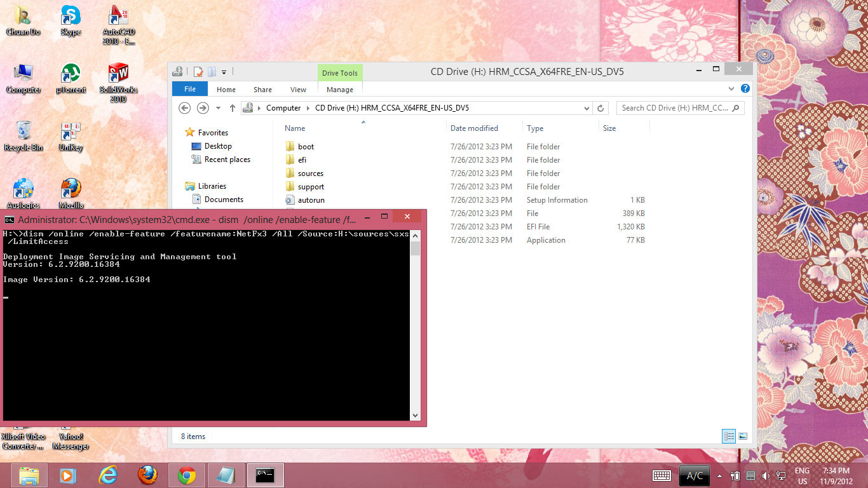The image size is (868, 488).
Task: Open the View ribbon tab
Action: click(298, 90)
